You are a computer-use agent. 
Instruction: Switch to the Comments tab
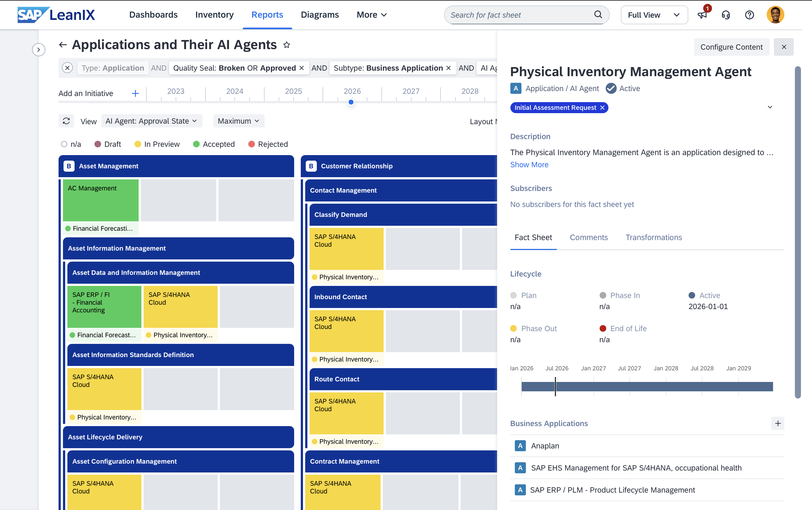click(x=589, y=238)
